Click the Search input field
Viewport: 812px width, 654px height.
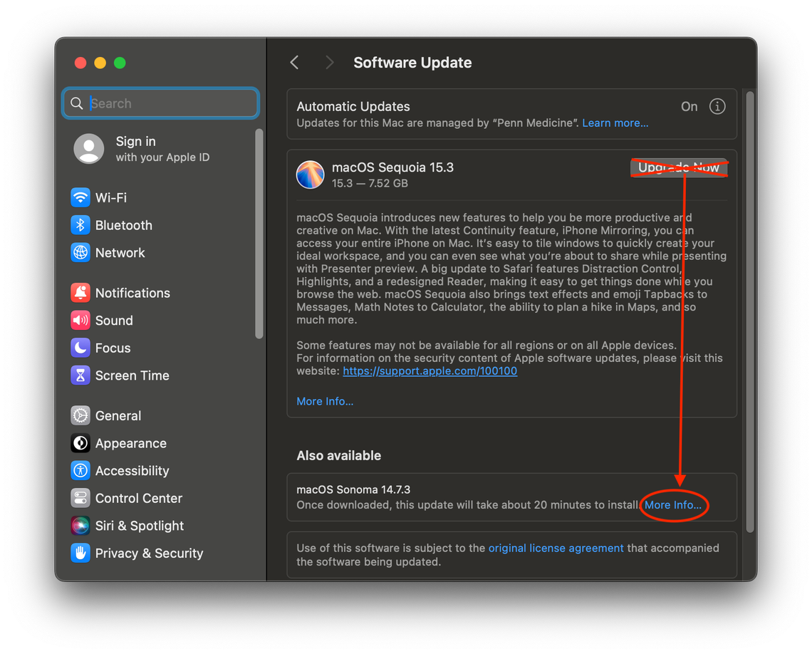point(160,103)
